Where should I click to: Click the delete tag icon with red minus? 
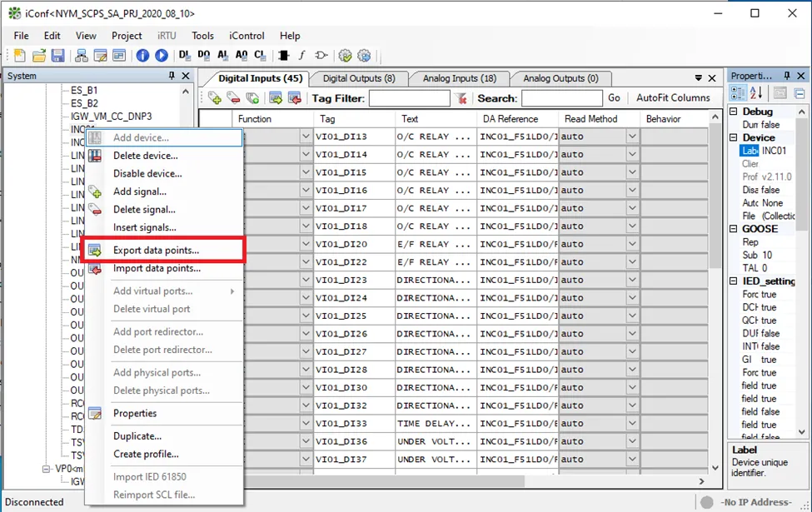coord(233,98)
